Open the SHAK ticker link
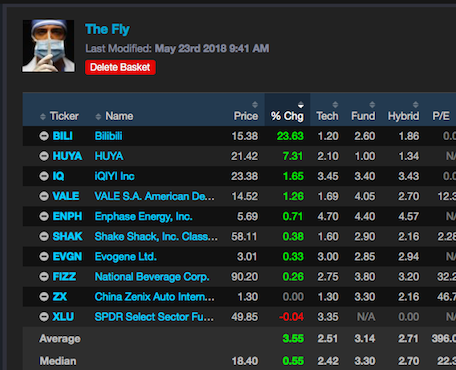This screenshot has height=370, width=456. click(x=68, y=236)
